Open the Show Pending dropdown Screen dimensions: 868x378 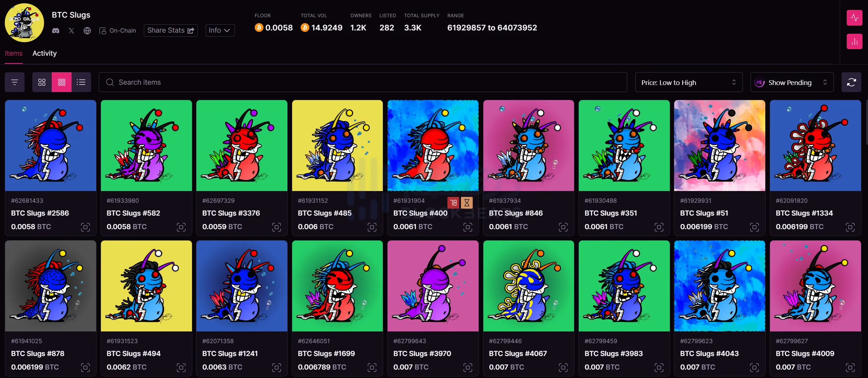[x=792, y=82]
